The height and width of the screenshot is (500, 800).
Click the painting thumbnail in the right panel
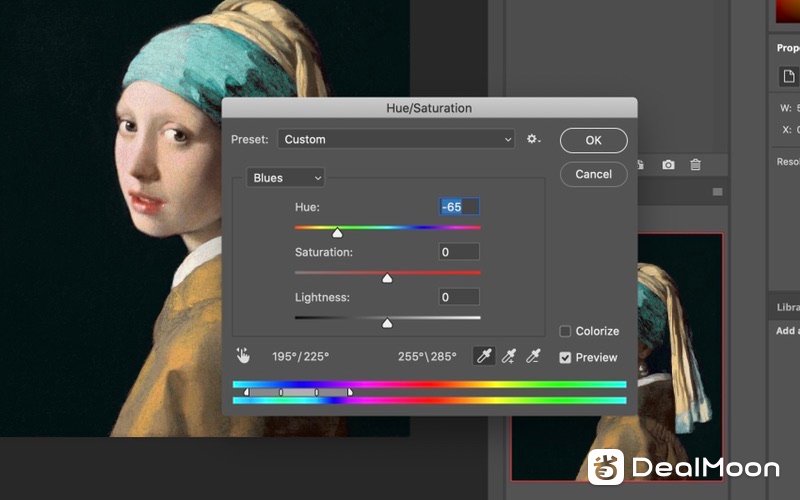tap(680, 357)
